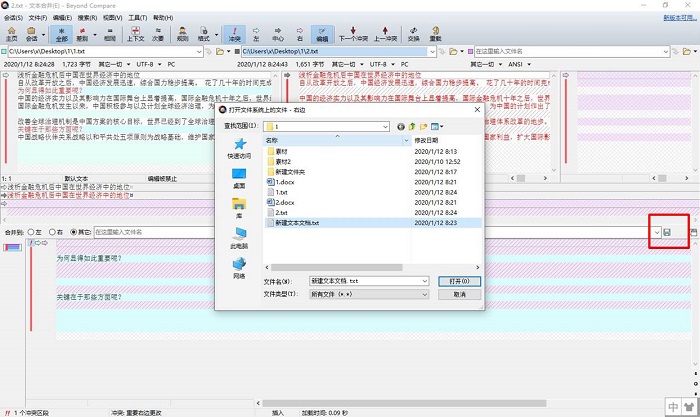The image size is (700, 417).
Task: Open 文件(F) menu
Action: (x=38, y=18)
